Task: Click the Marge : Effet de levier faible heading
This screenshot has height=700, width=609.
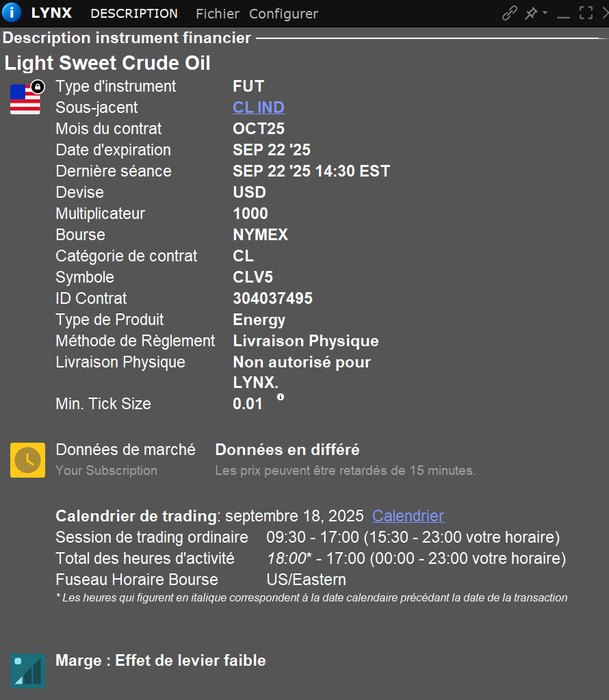Action: pos(160,660)
